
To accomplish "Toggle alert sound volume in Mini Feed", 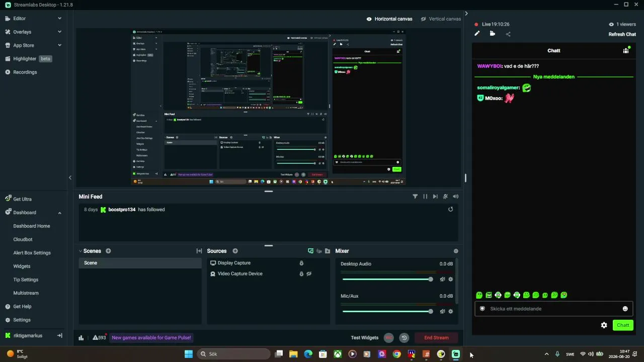I will (455, 197).
